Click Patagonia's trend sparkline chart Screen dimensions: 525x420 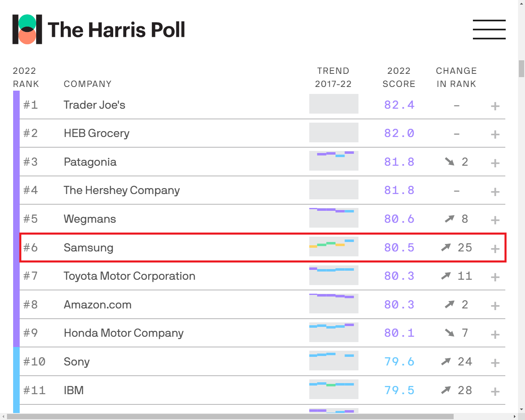(x=334, y=161)
